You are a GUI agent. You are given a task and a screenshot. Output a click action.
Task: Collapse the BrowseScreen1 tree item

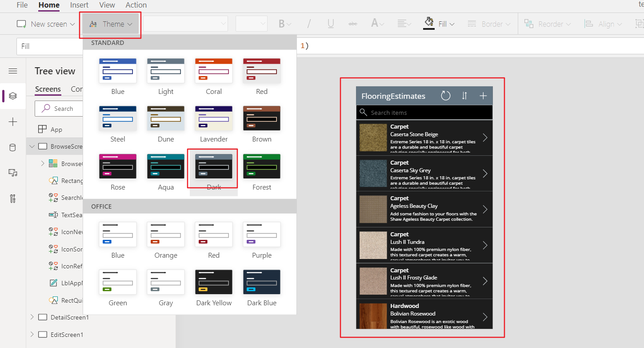pyautogui.click(x=32, y=146)
